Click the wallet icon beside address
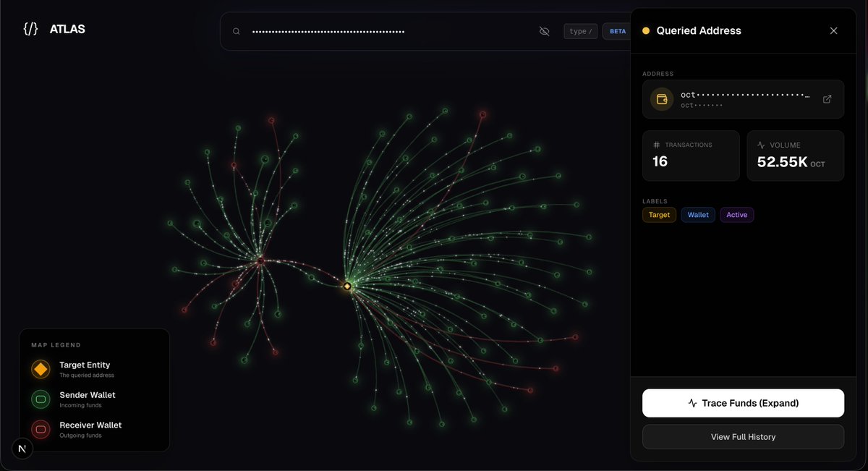 (x=662, y=99)
